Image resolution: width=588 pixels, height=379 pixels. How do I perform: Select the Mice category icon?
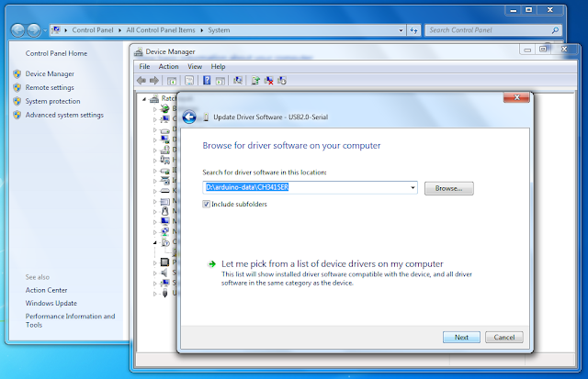click(164, 211)
